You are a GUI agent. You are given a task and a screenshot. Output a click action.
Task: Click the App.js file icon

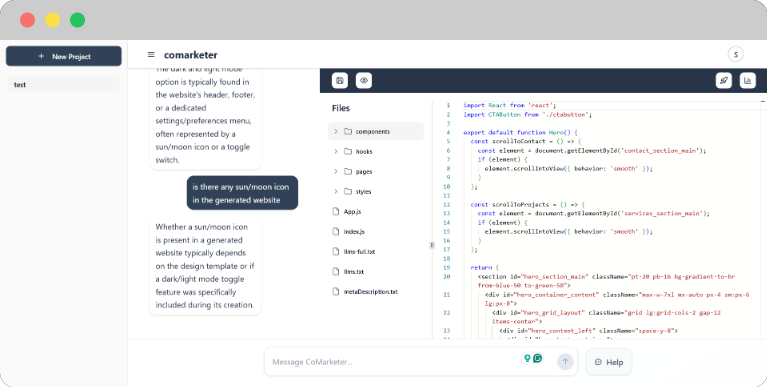tap(336, 212)
